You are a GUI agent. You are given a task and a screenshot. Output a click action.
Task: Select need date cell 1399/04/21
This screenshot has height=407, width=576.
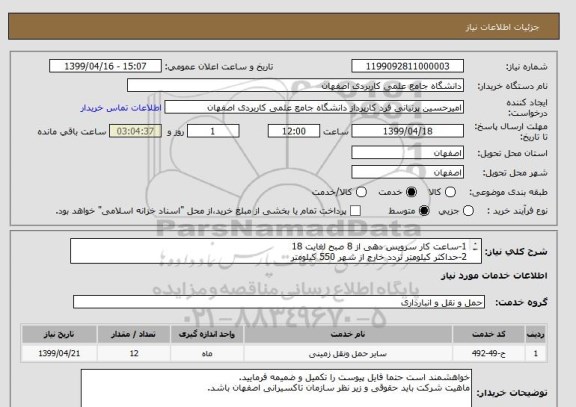point(59,353)
